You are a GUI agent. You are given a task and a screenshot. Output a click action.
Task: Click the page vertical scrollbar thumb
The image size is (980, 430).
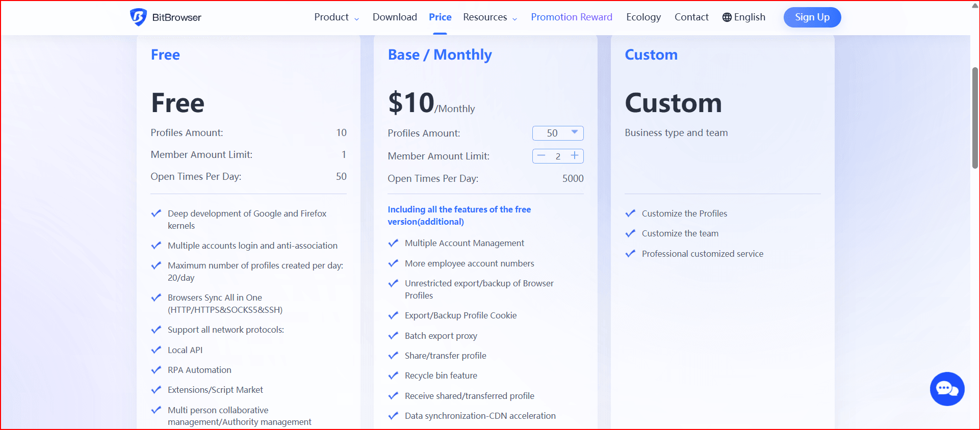(x=975, y=117)
